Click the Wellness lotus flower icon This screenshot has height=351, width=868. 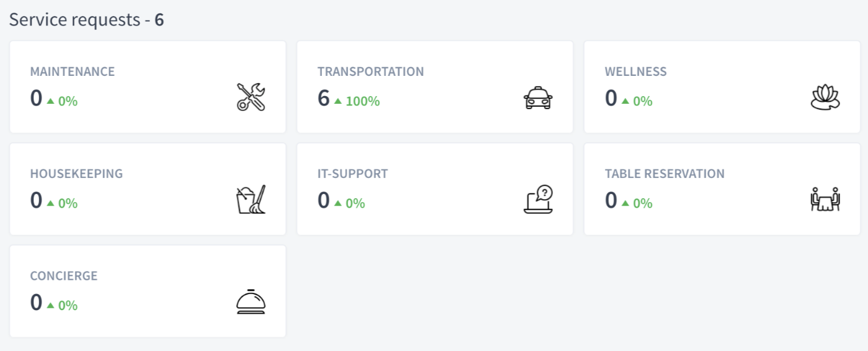click(825, 97)
